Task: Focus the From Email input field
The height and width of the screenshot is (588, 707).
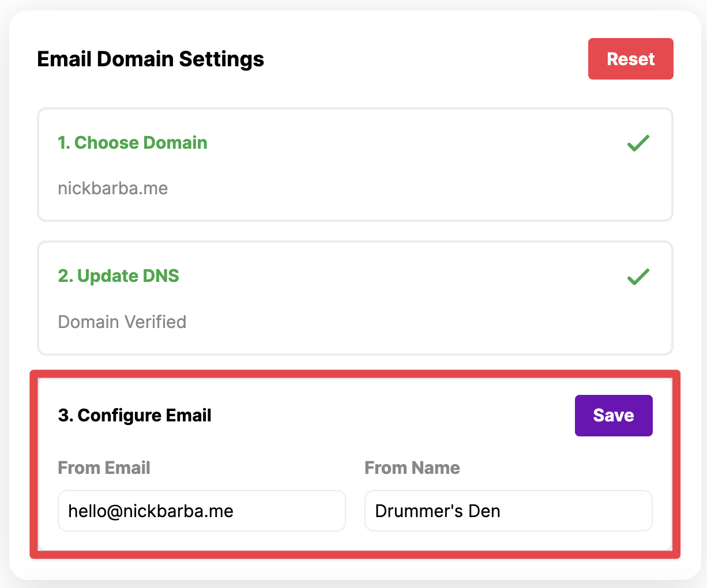Action: (202, 511)
